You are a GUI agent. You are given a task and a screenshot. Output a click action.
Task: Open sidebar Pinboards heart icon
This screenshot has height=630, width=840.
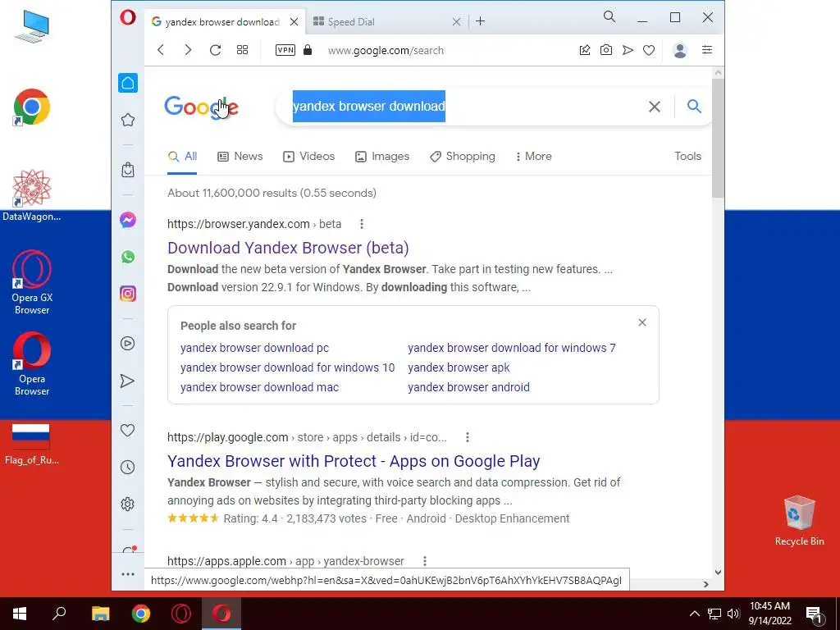tap(127, 430)
